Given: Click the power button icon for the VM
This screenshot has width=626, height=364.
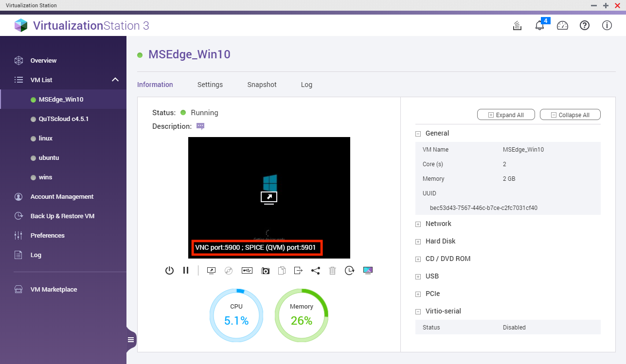Looking at the screenshot, I should (x=169, y=271).
